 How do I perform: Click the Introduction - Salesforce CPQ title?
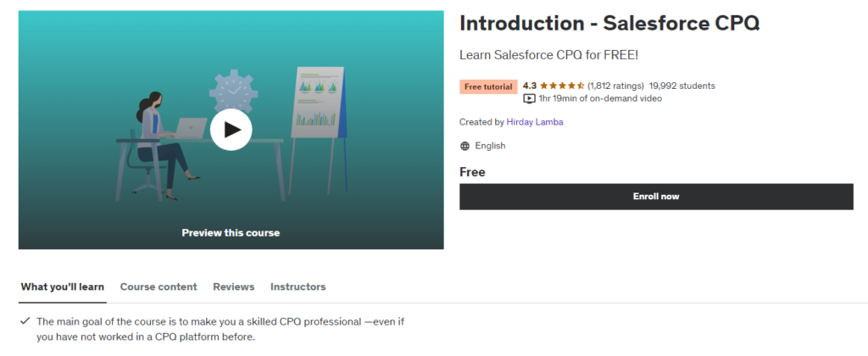(x=609, y=23)
